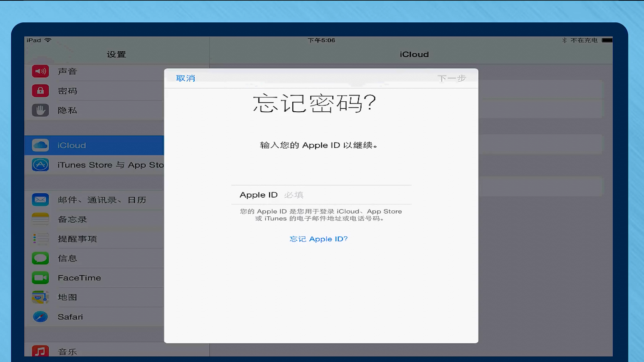
Task: Tap the 不在充电 status text
Action: pos(584,40)
